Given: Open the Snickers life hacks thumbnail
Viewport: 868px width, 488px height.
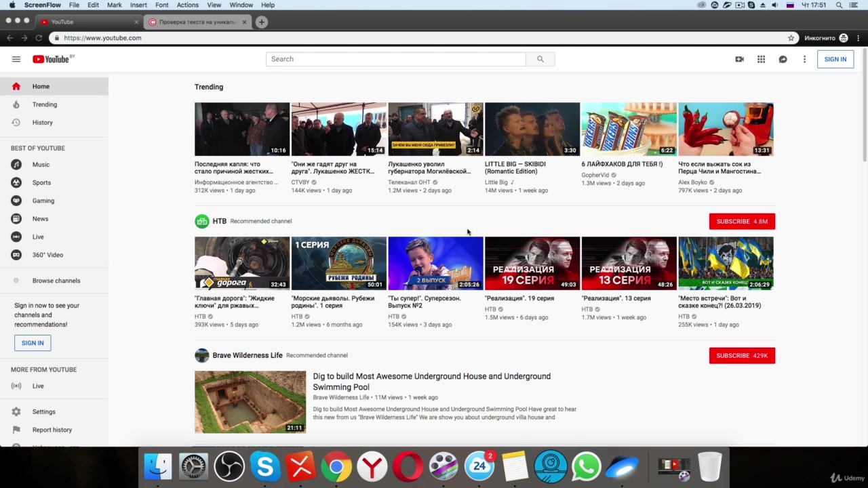Looking at the screenshot, I should point(629,129).
